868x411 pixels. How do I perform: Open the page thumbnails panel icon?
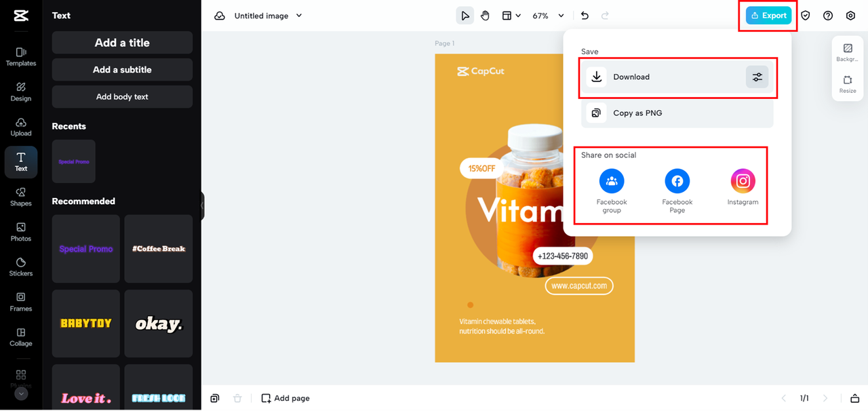pyautogui.click(x=855, y=398)
